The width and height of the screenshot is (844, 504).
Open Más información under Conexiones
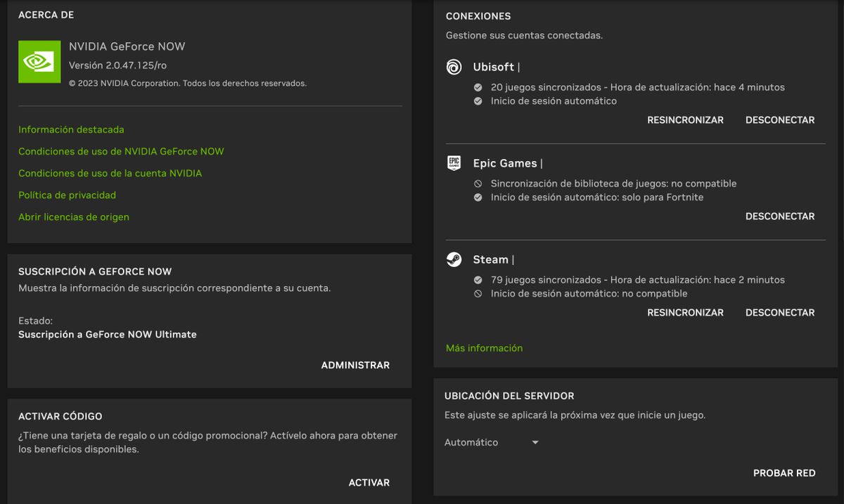(x=484, y=347)
